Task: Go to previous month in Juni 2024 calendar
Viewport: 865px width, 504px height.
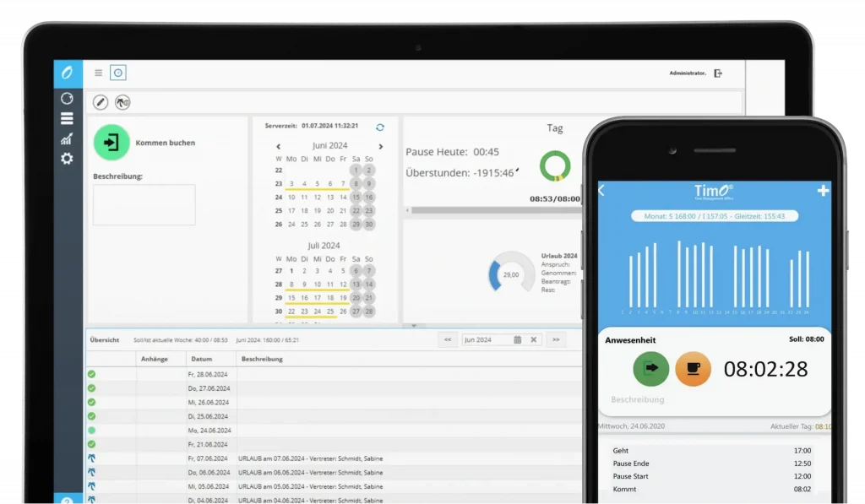Action: [x=279, y=146]
